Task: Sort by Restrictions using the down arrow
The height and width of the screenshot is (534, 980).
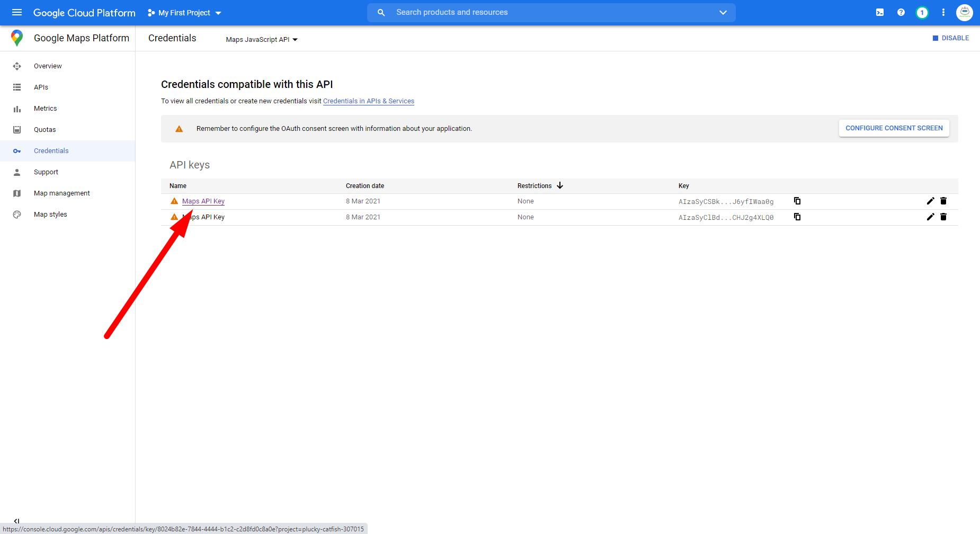Action: (560, 185)
